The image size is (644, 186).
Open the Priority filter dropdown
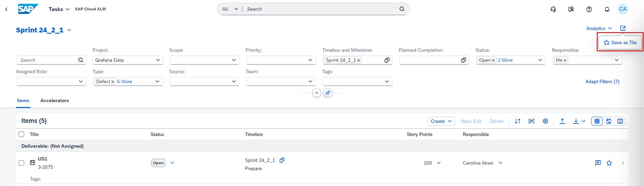click(310, 60)
